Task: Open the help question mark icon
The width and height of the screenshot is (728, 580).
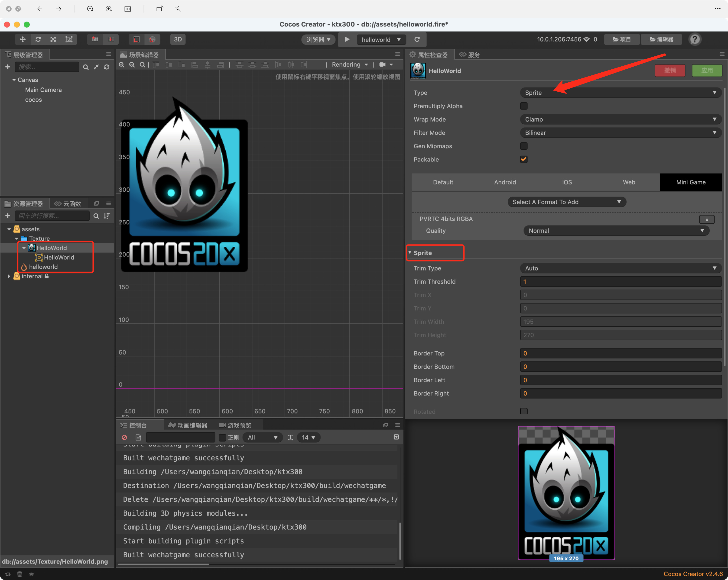Action: click(x=694, y=39)
